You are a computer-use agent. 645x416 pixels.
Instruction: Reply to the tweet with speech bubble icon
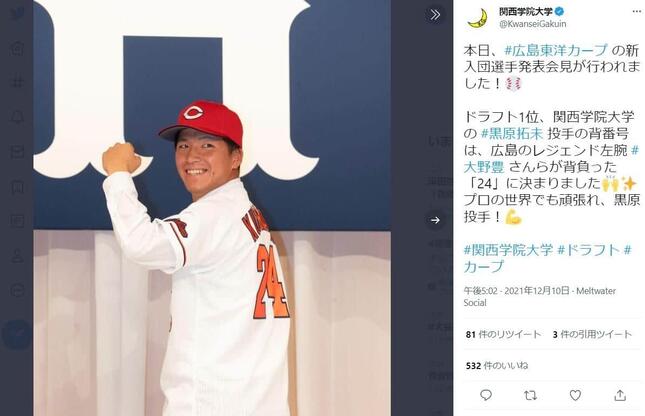[486, 395]
